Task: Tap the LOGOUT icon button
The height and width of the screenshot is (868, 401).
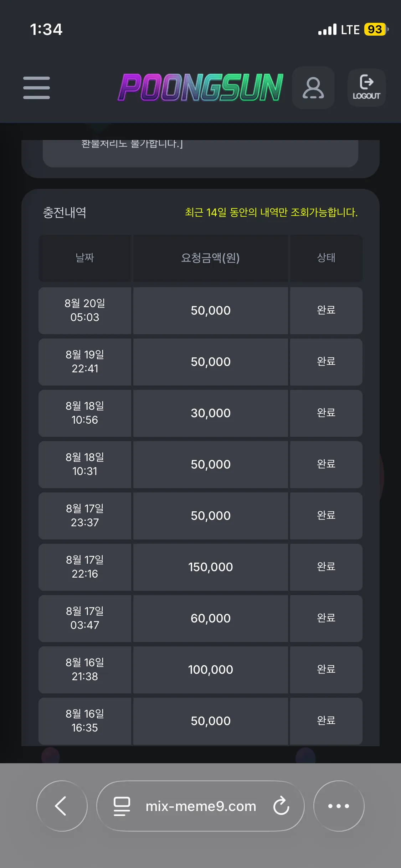Action: [366, 88]
